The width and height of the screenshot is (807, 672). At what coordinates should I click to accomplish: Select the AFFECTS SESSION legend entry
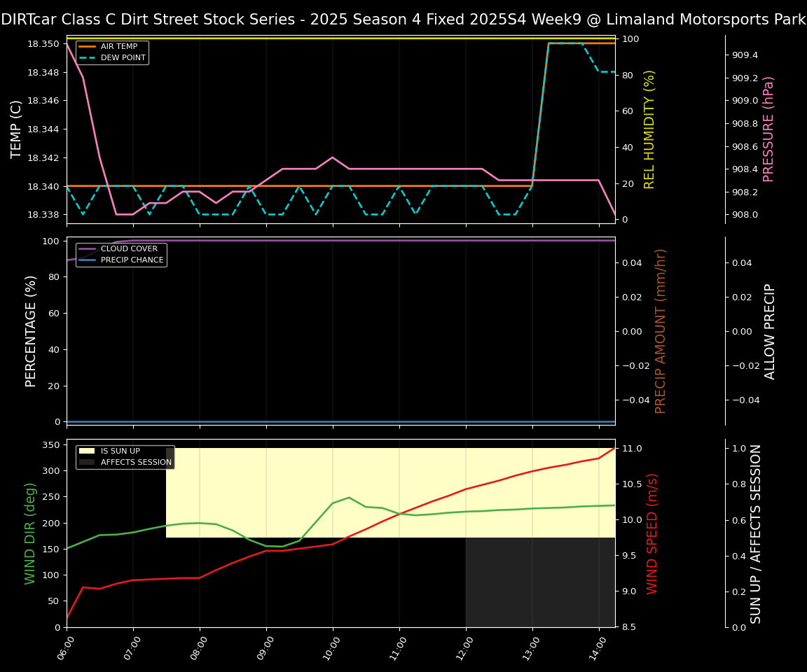pos(136,462)
